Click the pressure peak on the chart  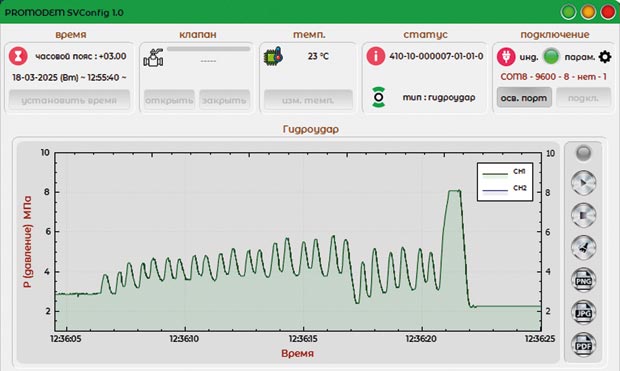tap(454, 191)
